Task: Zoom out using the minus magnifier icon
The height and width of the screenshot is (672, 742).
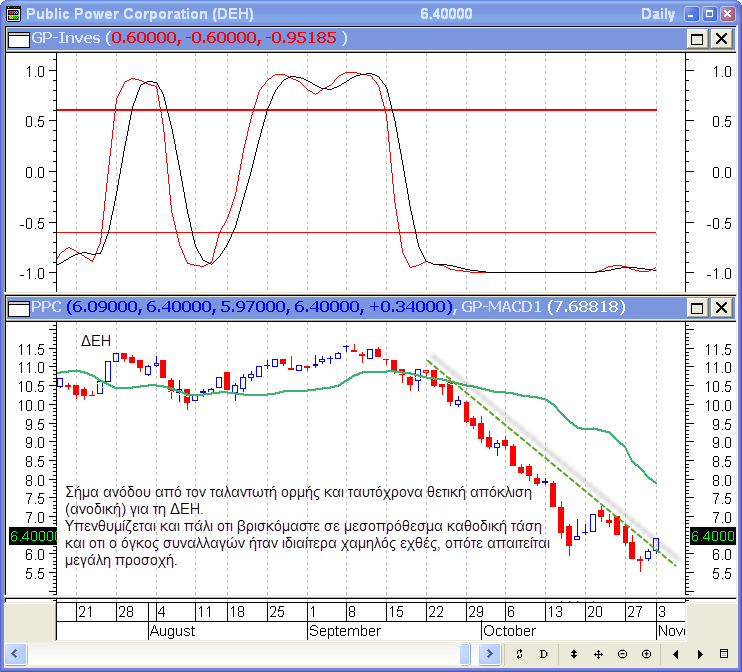Action: (622, 653)
